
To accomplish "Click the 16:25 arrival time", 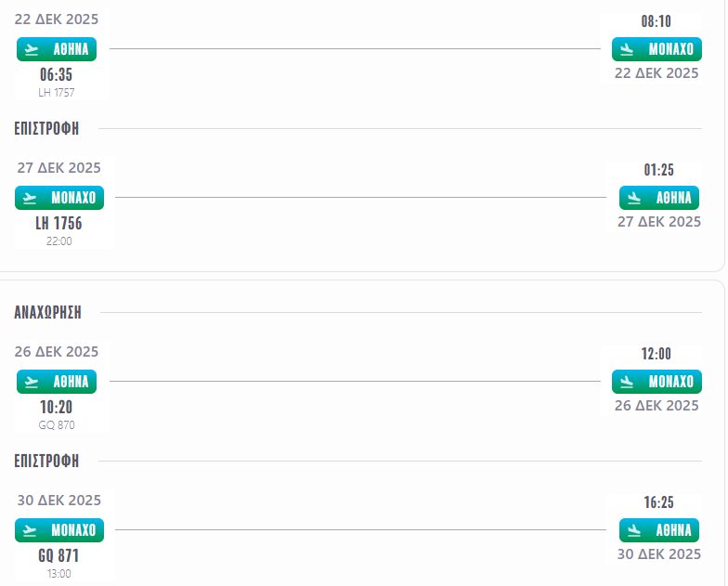I will pos(658,502).
